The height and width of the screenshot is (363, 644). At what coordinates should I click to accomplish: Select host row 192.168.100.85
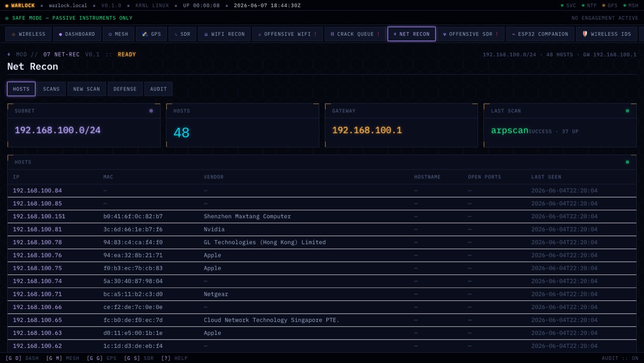[x=322, y=203]
